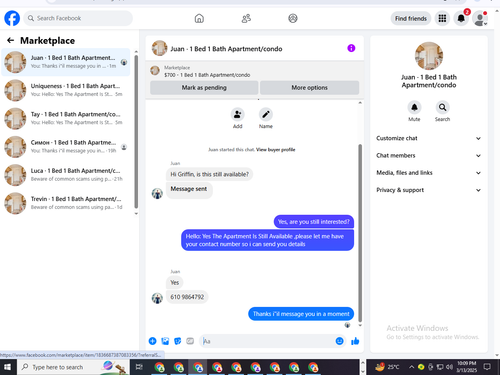The width and height of the screenshot is (500, 375).
Task: Open View buyer profile link
Action: tap(275, 150)
